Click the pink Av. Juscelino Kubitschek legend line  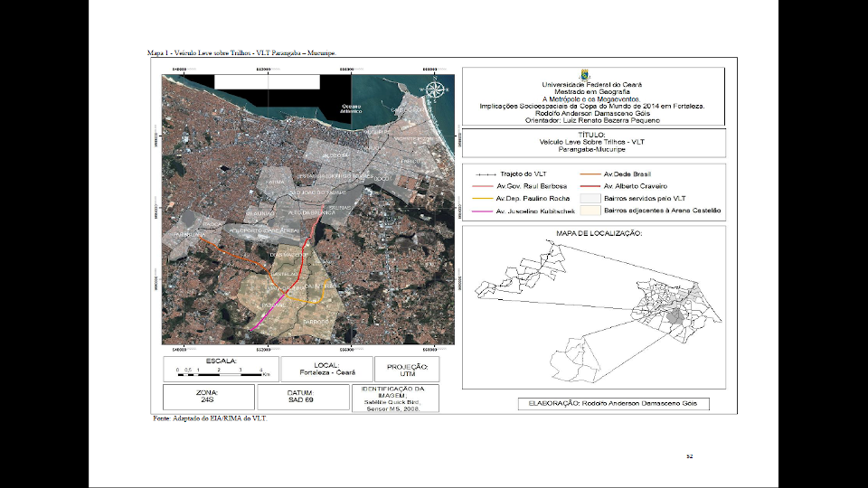[x=482, y=211]
